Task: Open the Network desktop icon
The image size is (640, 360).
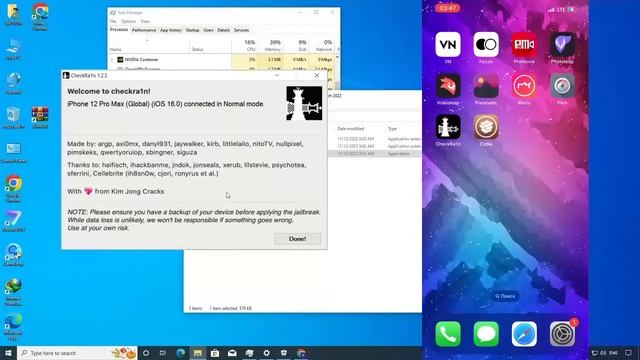Action: tap(13, 83)
